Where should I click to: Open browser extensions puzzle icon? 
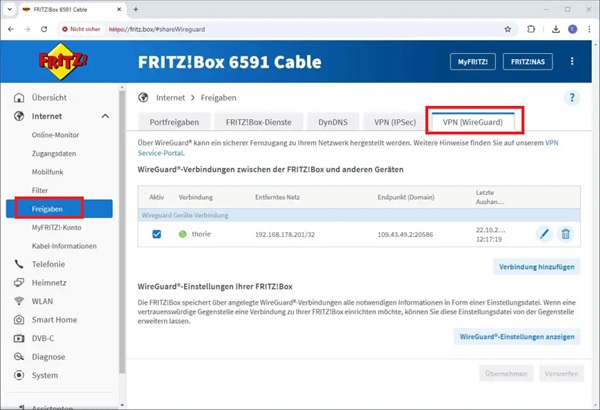pos(531,29)
